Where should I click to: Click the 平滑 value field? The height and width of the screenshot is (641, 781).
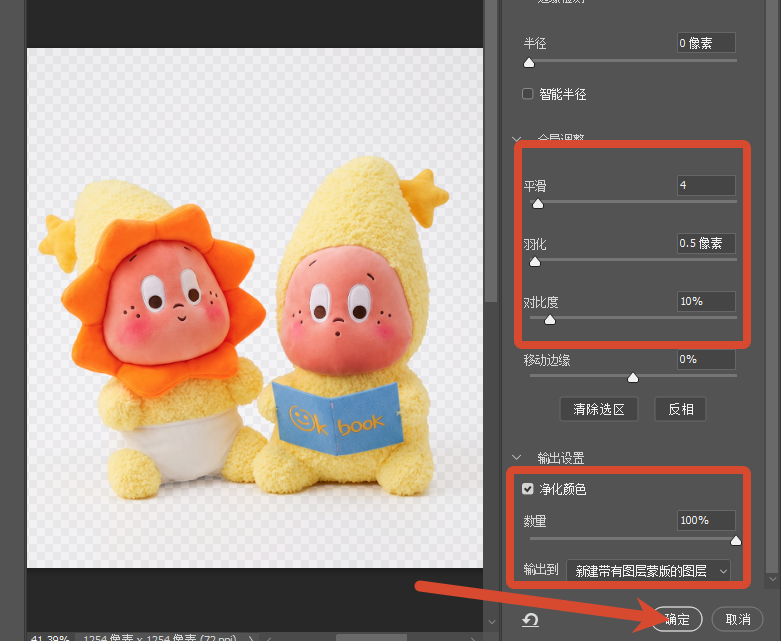[706, 185]
